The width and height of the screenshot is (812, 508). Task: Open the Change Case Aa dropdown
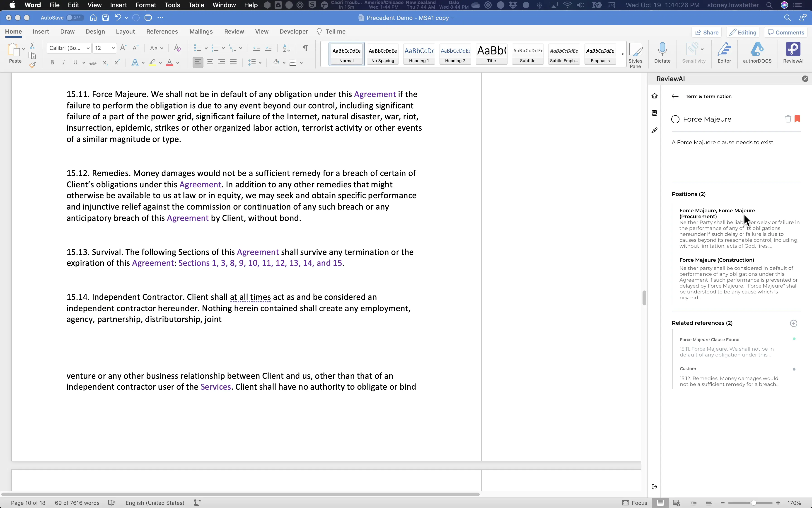tap(156, 48)
